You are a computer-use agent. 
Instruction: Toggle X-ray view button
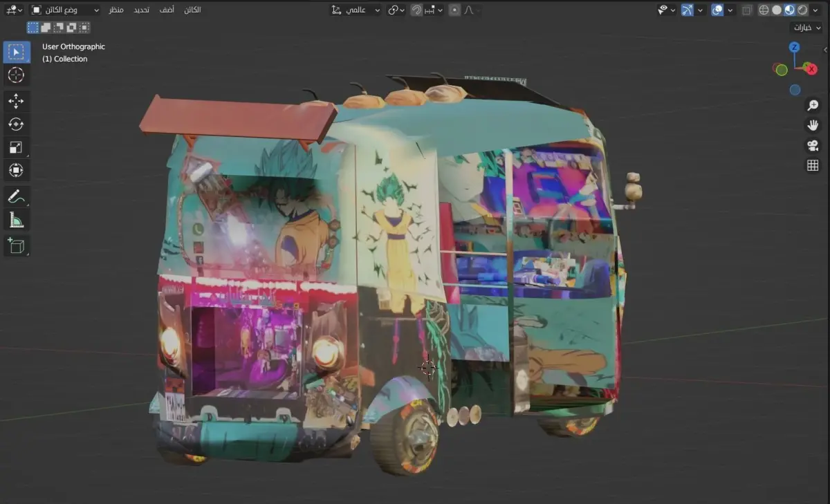746,10
